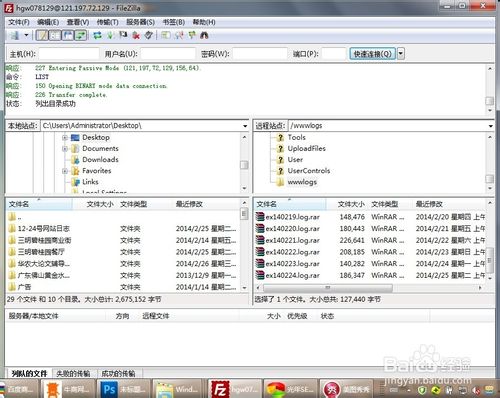Click the 快速连接(Q) button
This screenshot has width=500, height=398.
[x=373, y=54]
